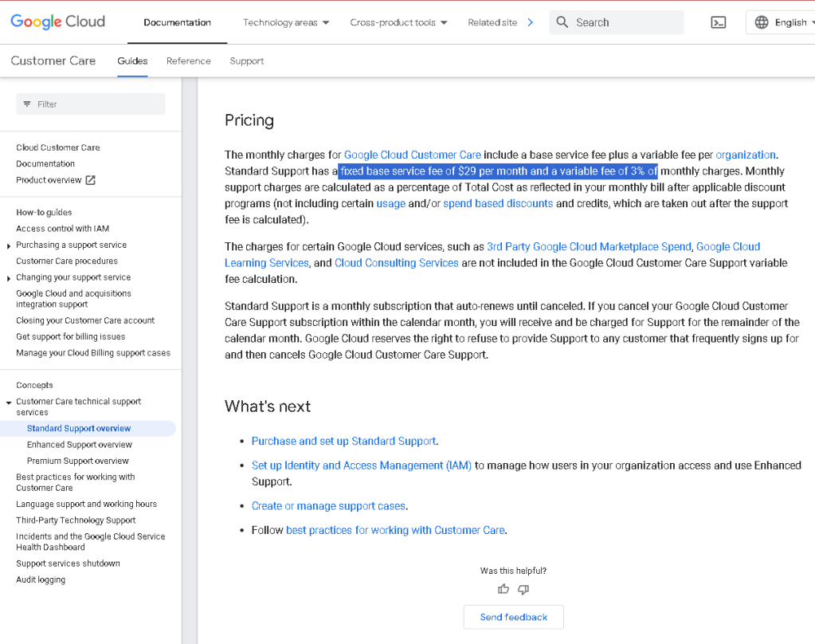Open Product overview external link icon
Image resolution: width=815 pixels, height=644 pixels.
[91, 180]
